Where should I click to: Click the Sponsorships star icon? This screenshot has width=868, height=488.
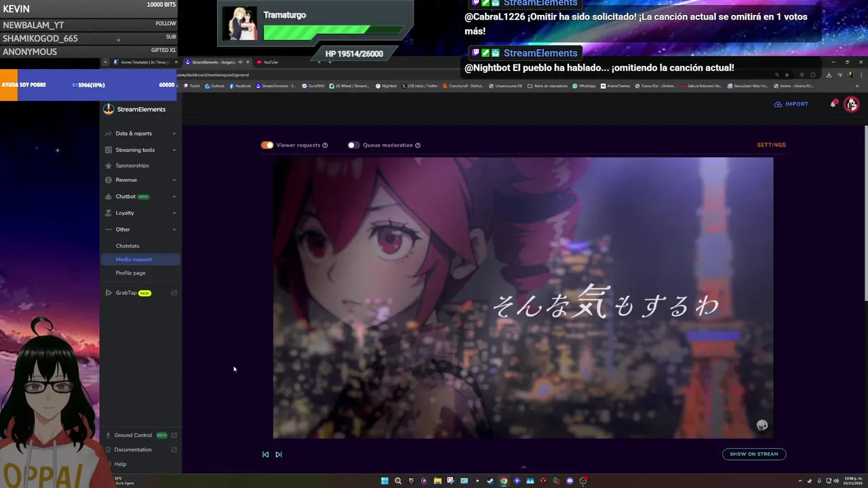108,165
